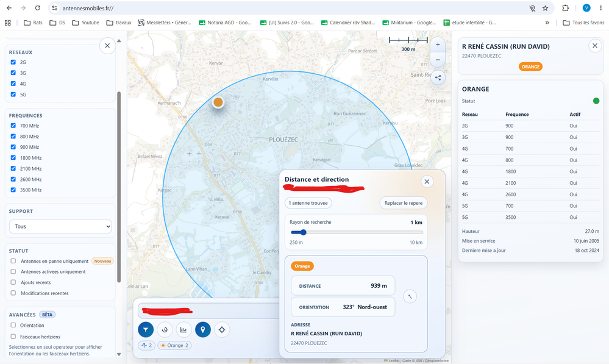This screenshot has height=364, width=609.
Task: Uncheck the 2G network checkbox
Action: 13,62
